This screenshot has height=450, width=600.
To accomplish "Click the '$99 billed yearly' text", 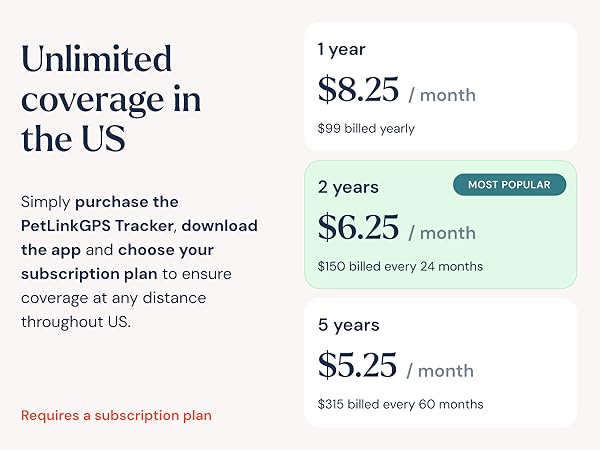I will click(x=365, y=129).
